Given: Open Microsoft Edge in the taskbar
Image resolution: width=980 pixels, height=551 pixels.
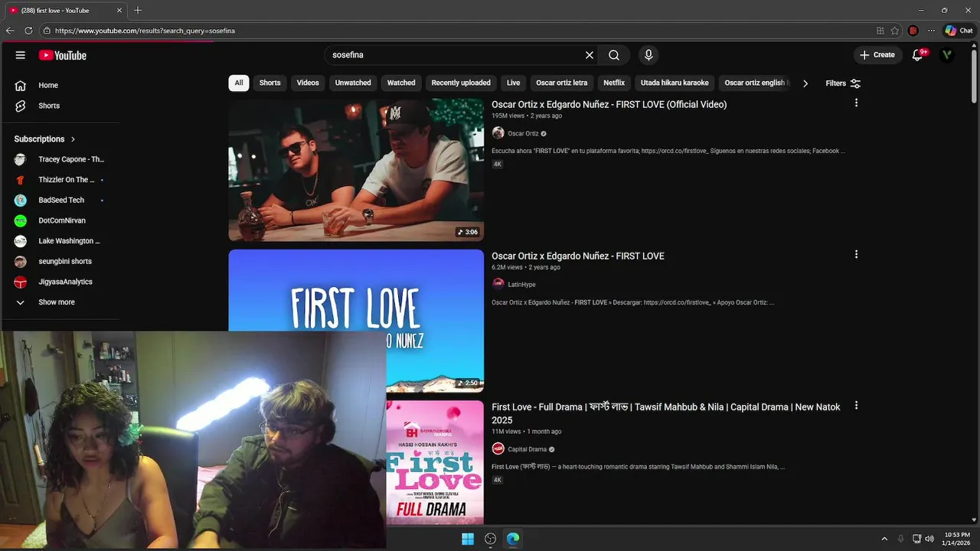Looking at the screenshot, I should coord(513,539).
